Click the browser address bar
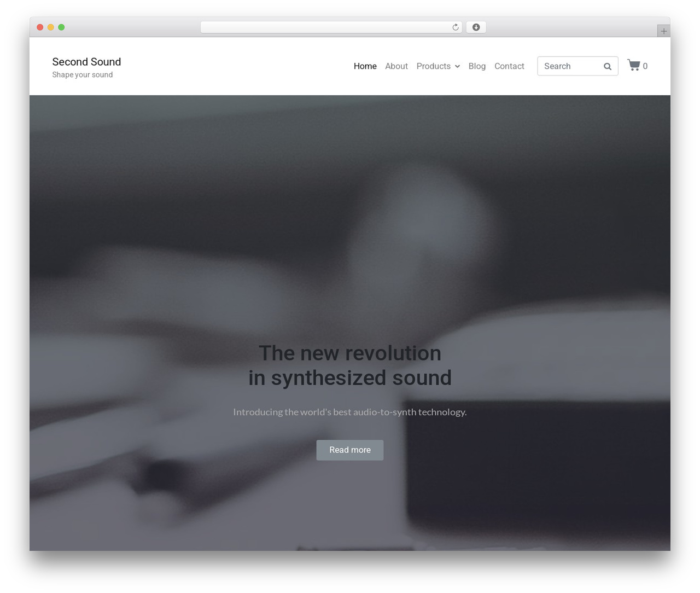The height and width of the screenshot is (593, 700). click(x=331, y=27)
